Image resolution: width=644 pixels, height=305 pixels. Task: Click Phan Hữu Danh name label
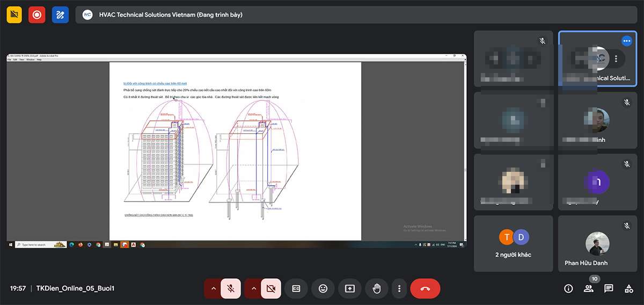click(x=586, y=263)
